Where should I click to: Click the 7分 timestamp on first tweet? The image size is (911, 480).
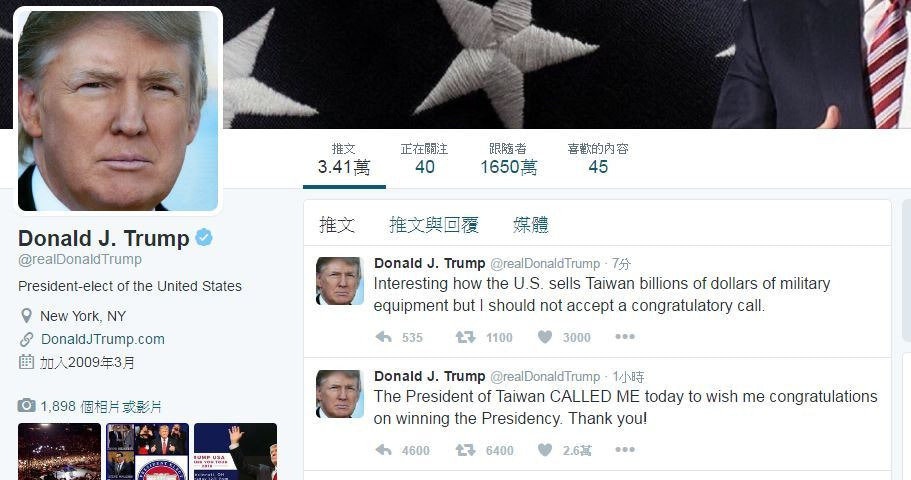pyautogui.click(x=621, y=264)
